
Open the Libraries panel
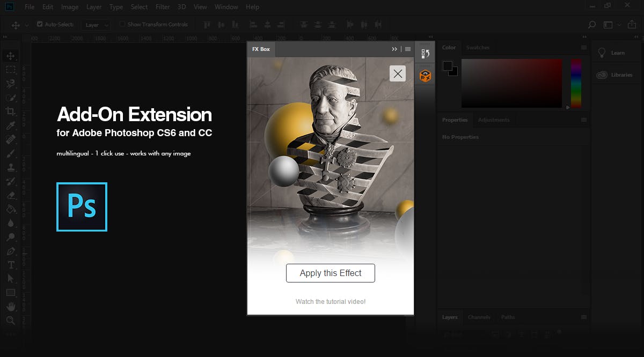[616, 75]
